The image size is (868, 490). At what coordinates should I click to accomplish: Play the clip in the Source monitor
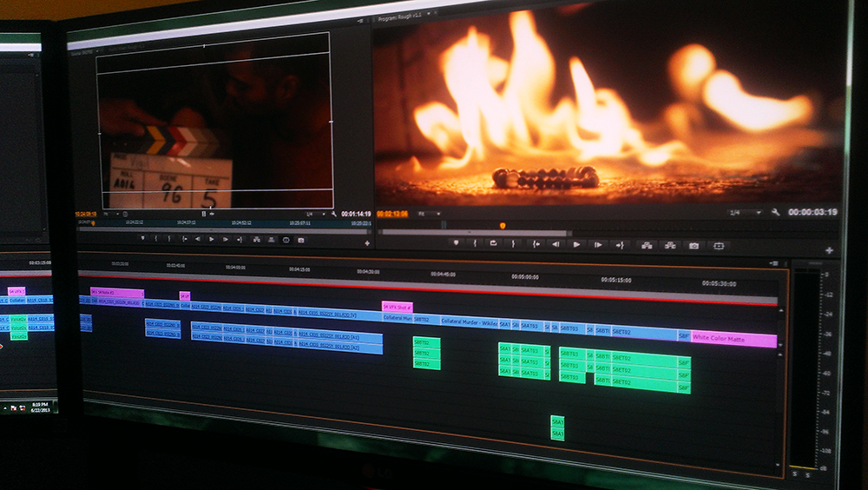coord(211,239)
